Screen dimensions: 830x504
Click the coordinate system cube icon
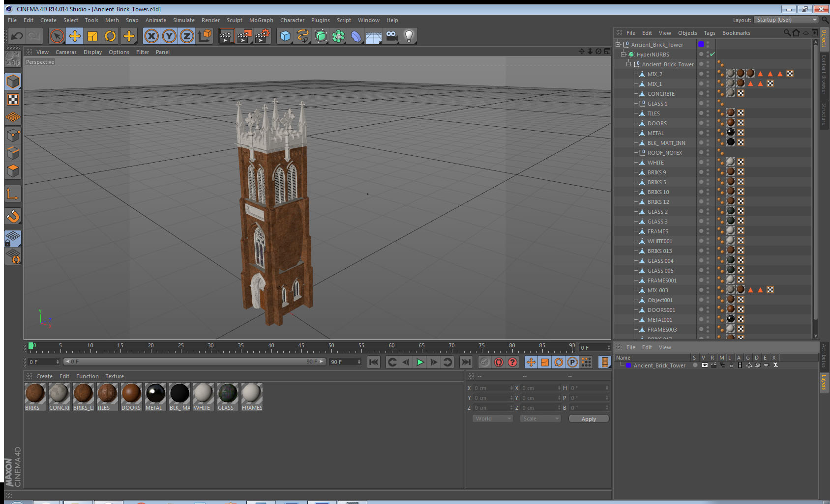click(205, 36)
